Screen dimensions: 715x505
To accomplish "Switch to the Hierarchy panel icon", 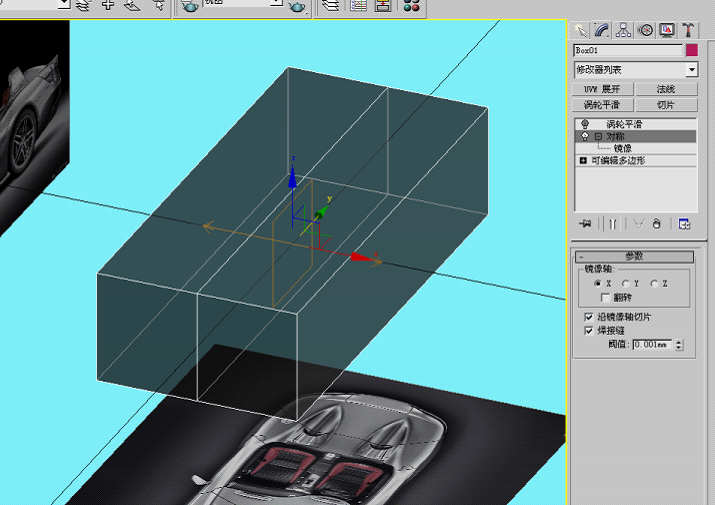I will click(623, 30).
